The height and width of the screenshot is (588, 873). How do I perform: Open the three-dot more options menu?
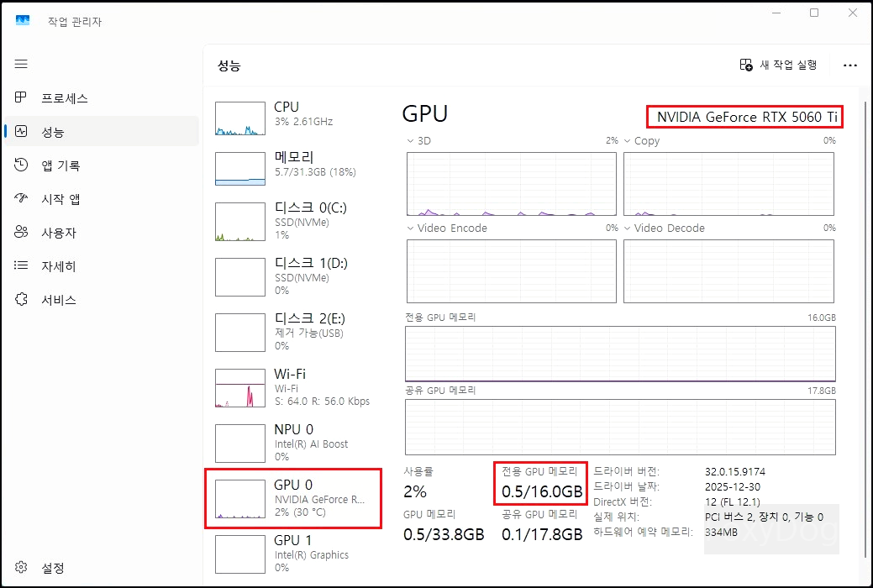pyautogui.click(x=849, y=66)
